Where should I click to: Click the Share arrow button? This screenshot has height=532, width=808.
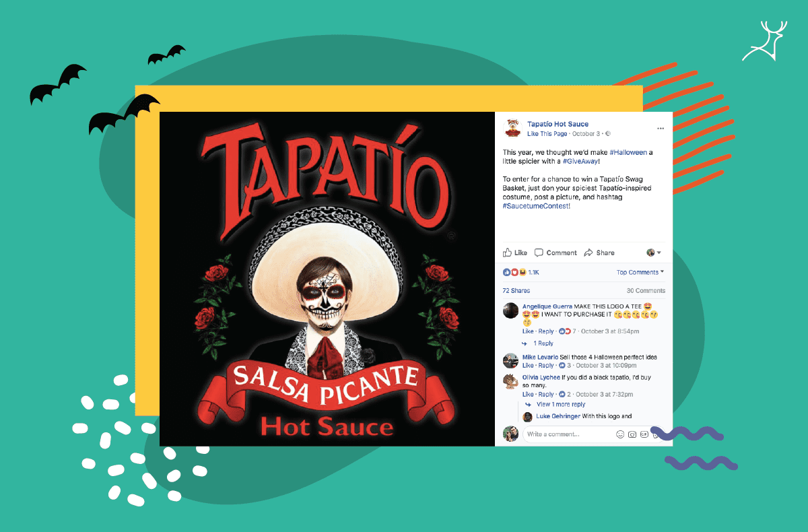[x=599, y=253]
